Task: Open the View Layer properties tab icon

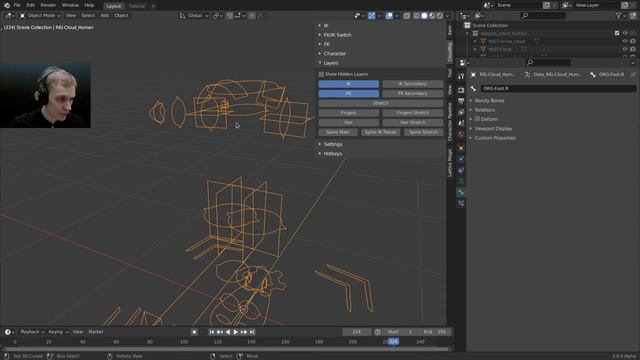Action: click(x=461, y=112)
